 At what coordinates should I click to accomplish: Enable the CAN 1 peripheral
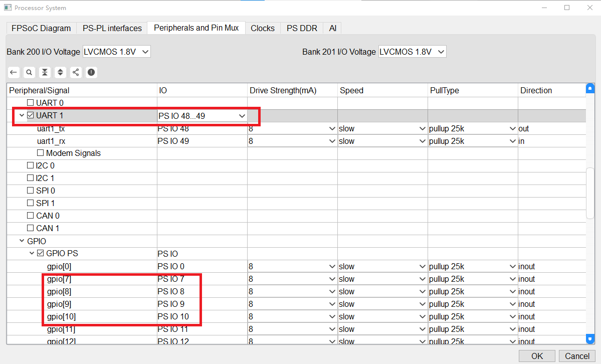30,228
